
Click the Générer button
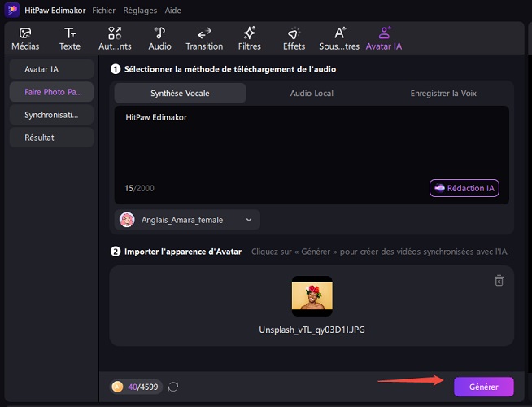click(484, 387)
